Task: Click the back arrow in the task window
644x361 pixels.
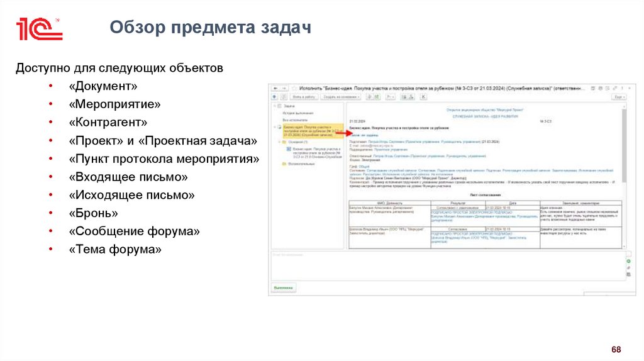Action: tap(275, 88)
